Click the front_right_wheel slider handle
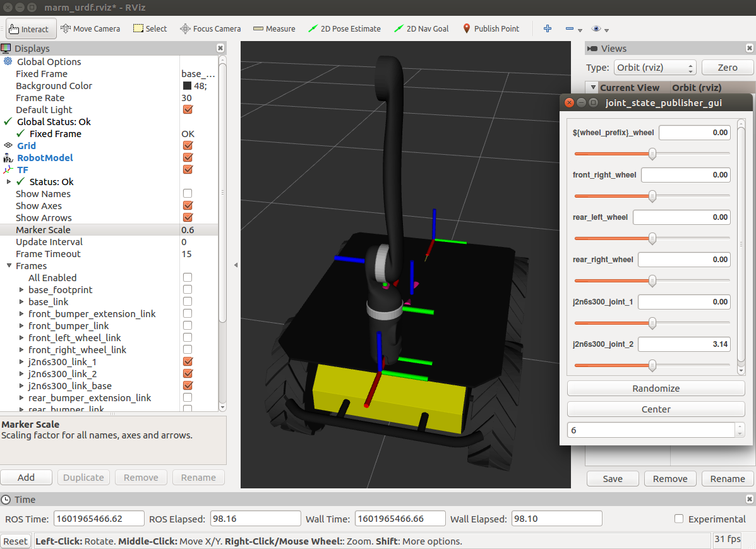 tap(652, 196)
